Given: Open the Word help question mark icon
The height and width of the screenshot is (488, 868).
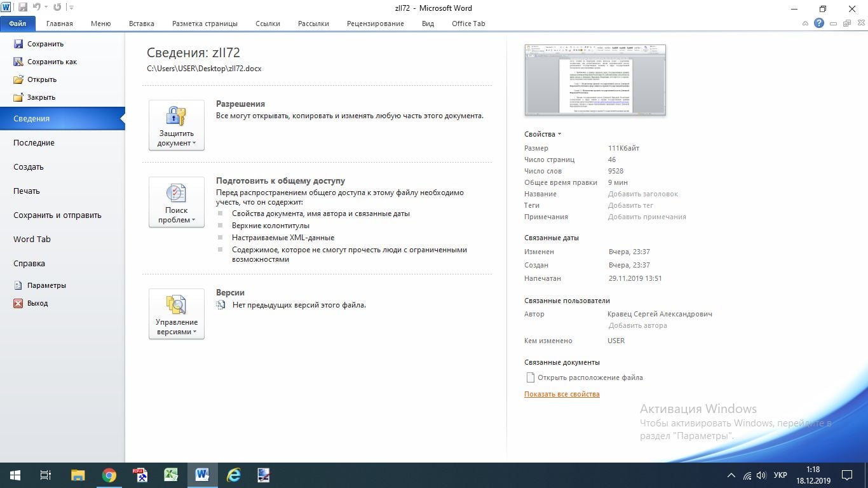Looking at the screenshot, I should coord(819,24).
